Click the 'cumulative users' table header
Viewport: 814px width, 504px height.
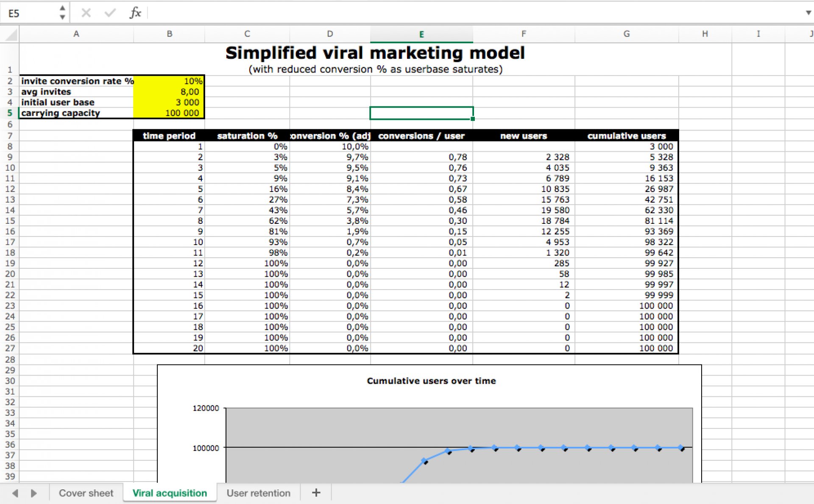coord(627,136)
